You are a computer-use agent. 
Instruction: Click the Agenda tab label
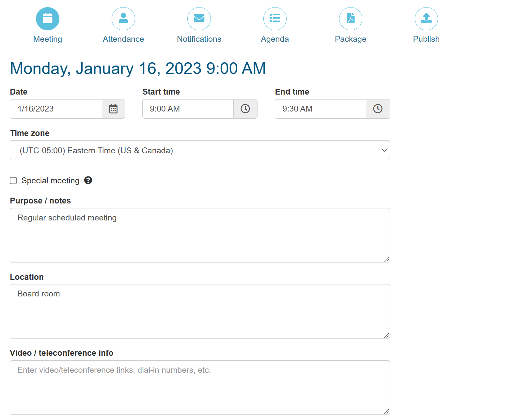tap(275, 39)
